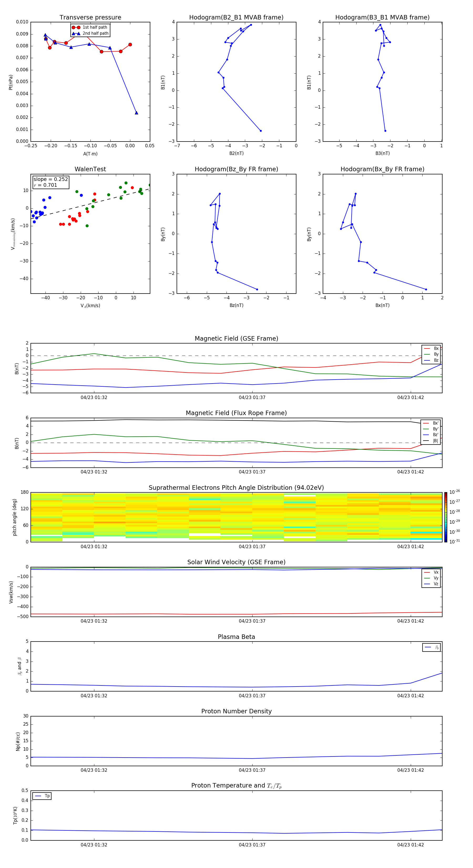Click the Suprathermal Electrons Pitch Angle Distribution title
473x868 pixels.
click(236, 488)
